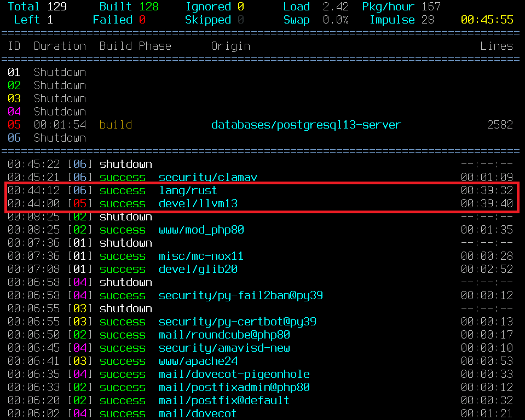
Task: Click the yellow elapsed time 00:45:55
Action: pyautogui.click(x=487, y=20)
